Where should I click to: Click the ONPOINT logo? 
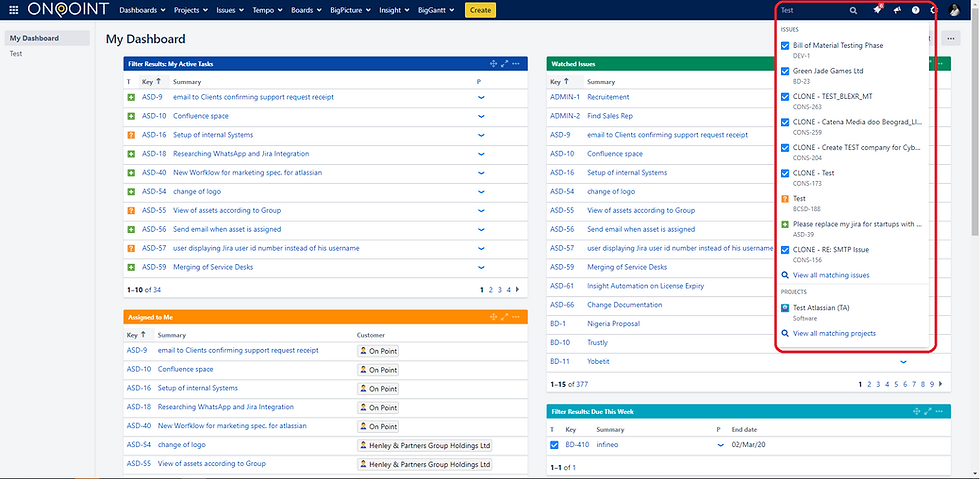point(68,9)
